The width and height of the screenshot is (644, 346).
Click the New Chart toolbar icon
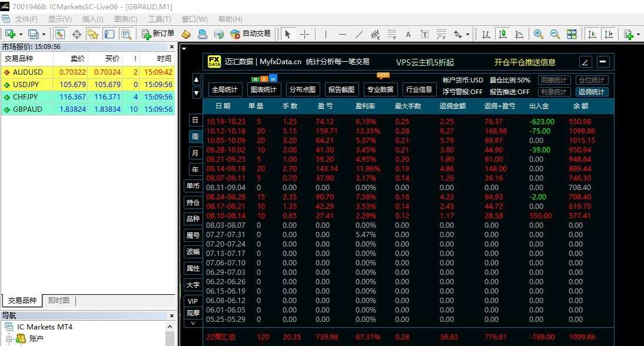point(10,34)
